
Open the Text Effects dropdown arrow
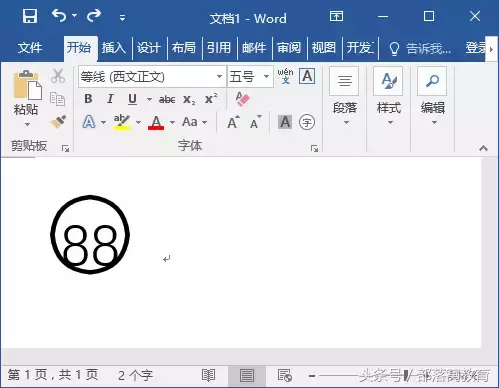click(103, 122)
